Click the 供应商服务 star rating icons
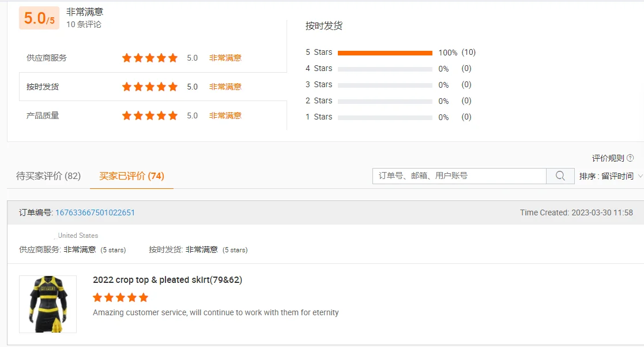Viewport: 644px width, 347px height. (150, 58)
